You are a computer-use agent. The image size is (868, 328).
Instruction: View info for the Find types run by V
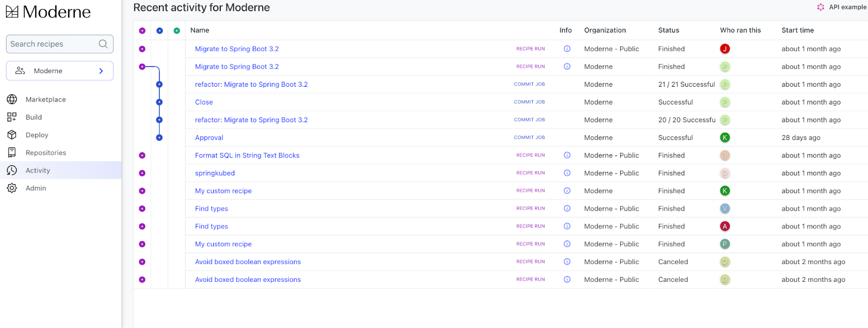567,208
